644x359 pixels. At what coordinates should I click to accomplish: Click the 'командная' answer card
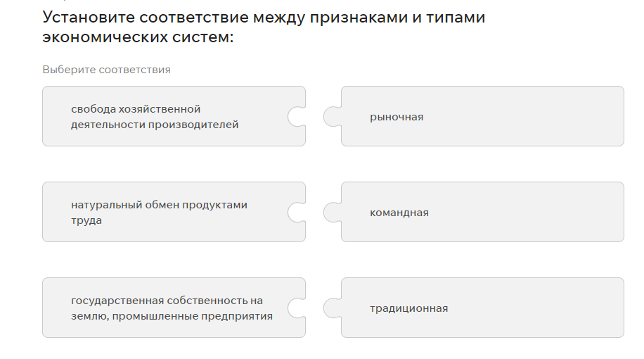[x=482, y=212]
